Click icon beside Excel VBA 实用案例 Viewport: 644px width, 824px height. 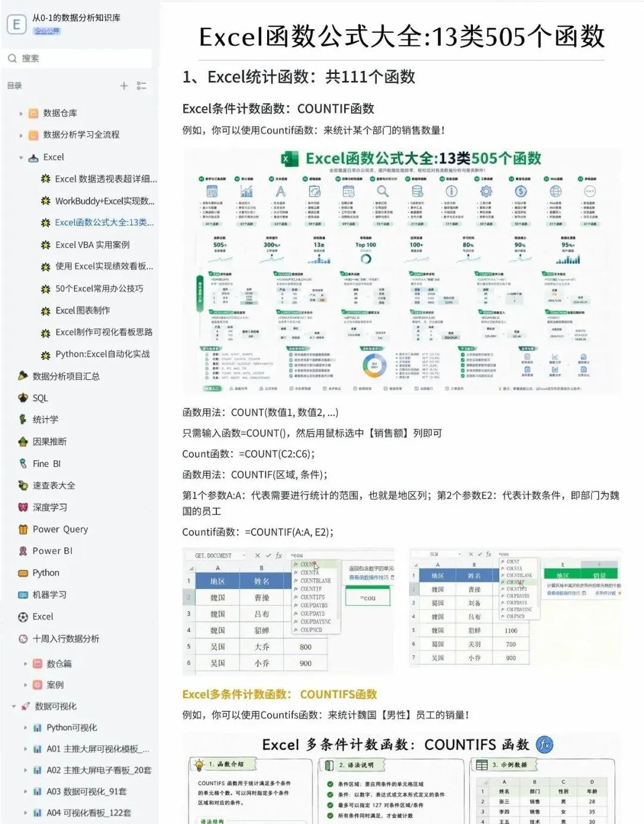[45, 245]
